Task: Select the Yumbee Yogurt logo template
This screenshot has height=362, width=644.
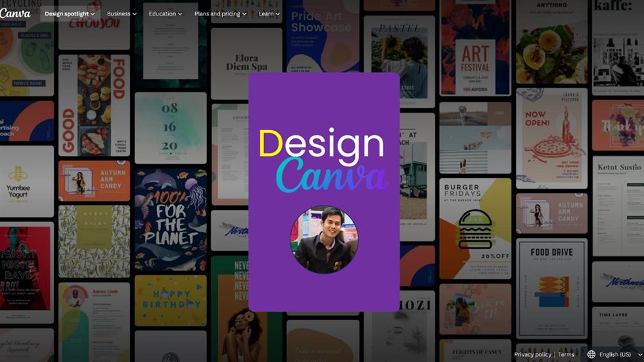Action: [26, 181]
